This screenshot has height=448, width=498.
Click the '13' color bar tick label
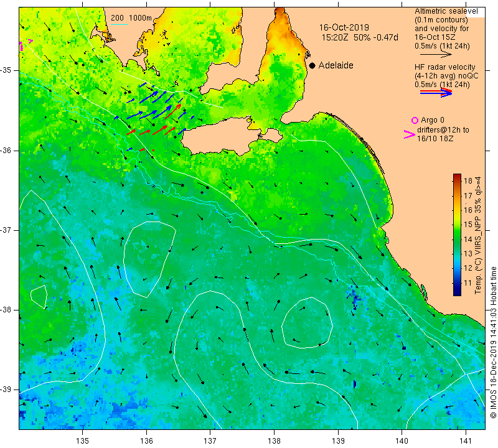[x=468, y=254]
